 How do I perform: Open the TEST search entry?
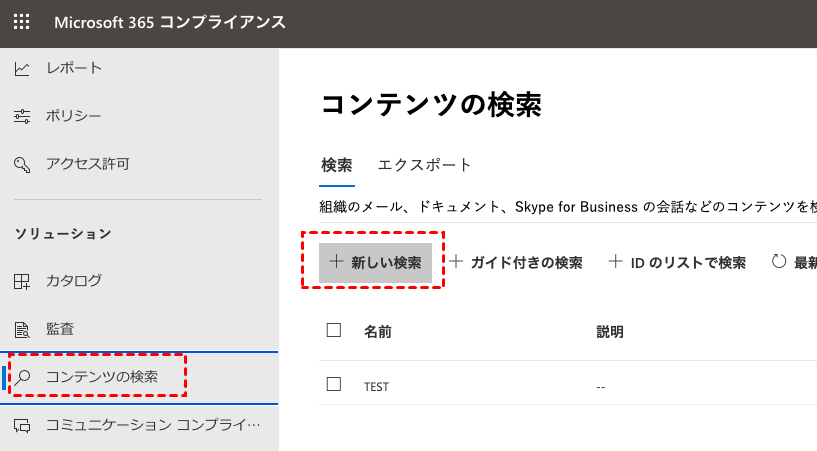376,386
